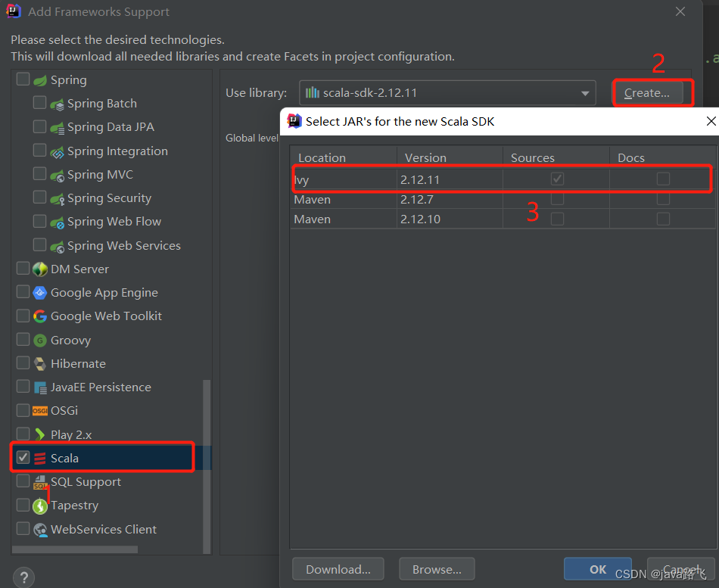The height and width of the screenshot is (588, 719).
Task: Click the scala-sdk library icon
Action: coord(313,92)
